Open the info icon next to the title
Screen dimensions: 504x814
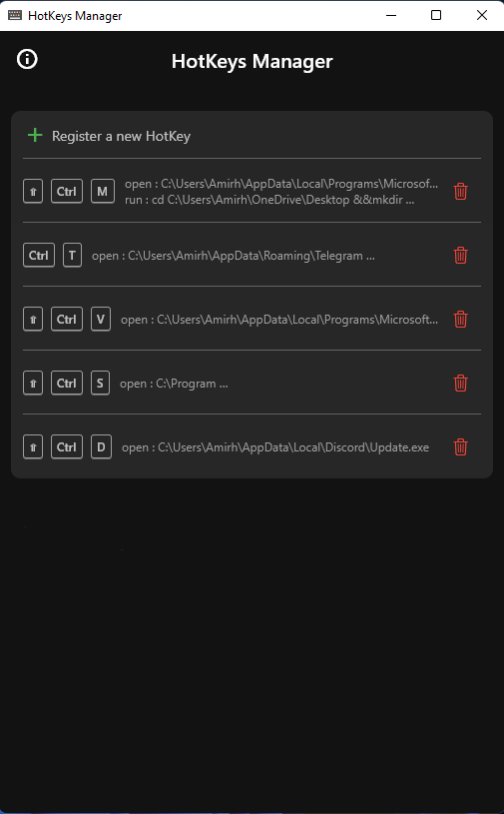[x=27, y=59]
